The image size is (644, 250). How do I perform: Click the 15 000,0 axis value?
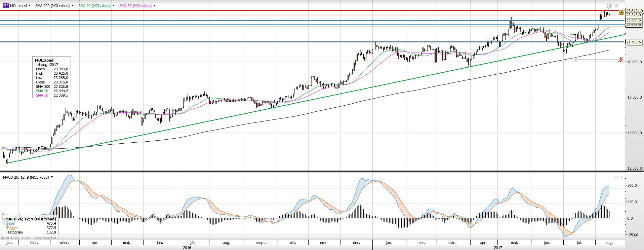pos(635,133)
